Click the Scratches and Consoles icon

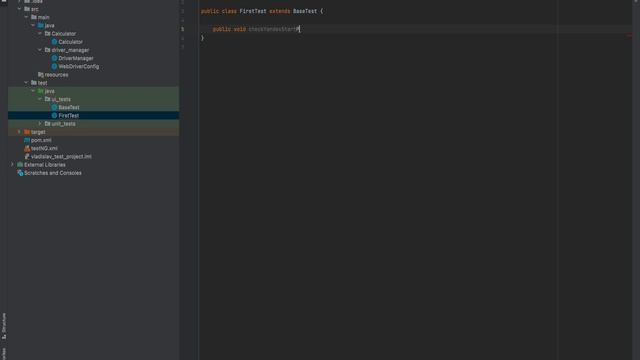pos(20,173)
